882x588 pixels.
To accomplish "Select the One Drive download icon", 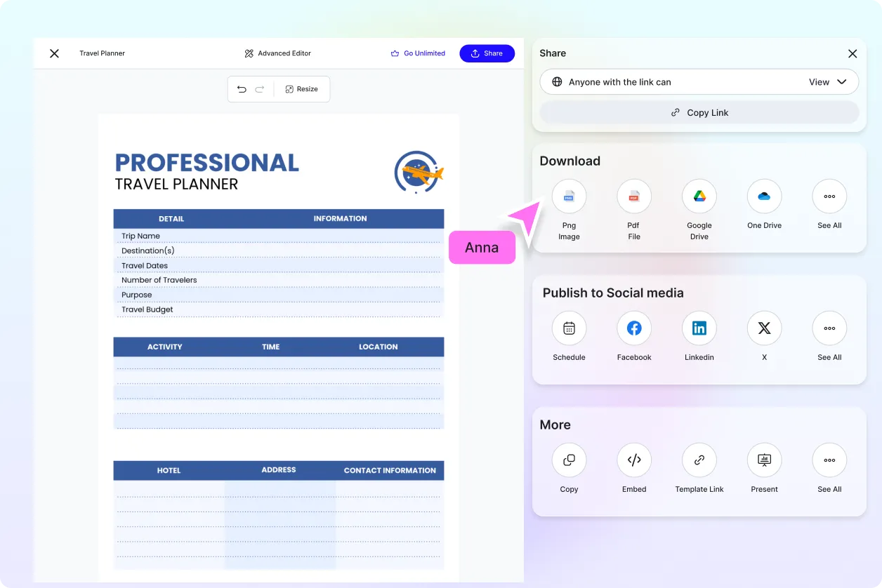I will pyautogui.click(x=764, y=196).
